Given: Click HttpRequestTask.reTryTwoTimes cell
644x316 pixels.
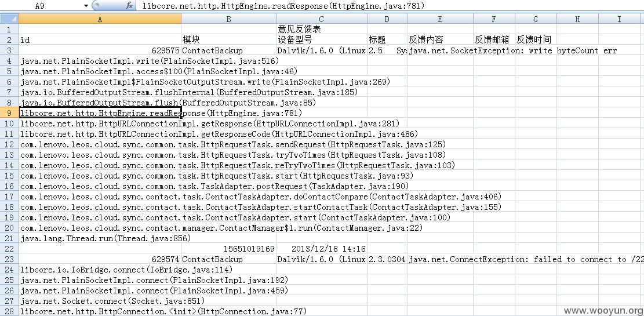Looking at the screenshot, I should (100, 165).
